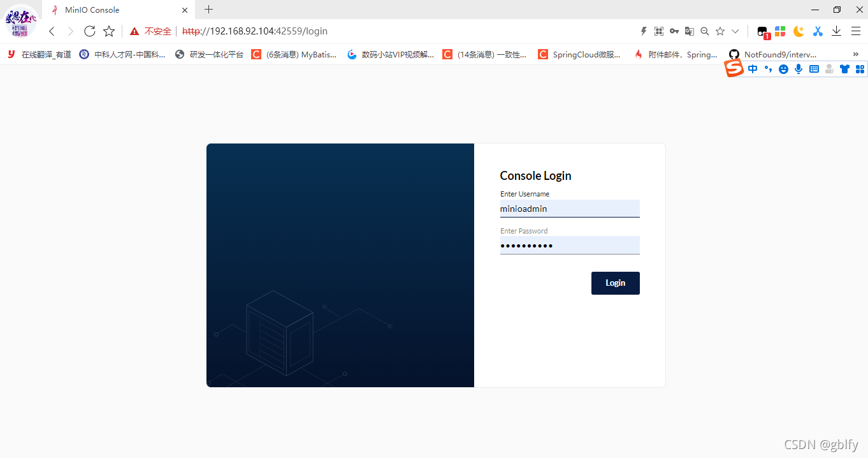868x458 pixels.
Task: Open the NotFound9/interv GitHub bookmark
Action: pos(773,55)
